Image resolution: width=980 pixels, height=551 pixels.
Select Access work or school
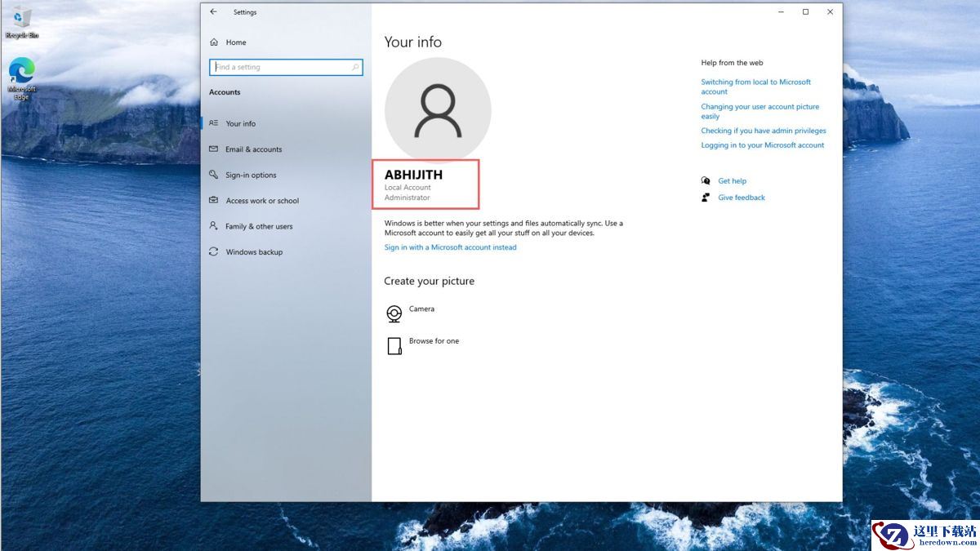click(262, 201)
